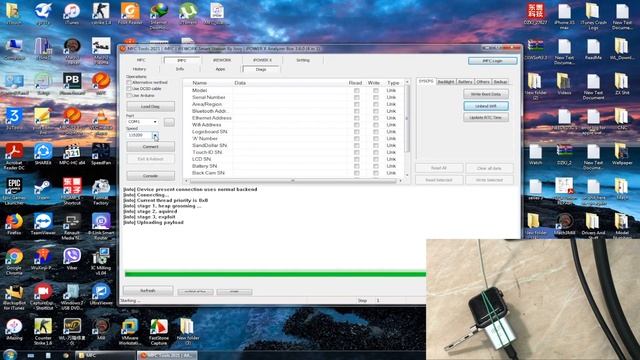Open FastStone Capture desktop shortcut
The width and height of the screenshot is (640, 360).
pos(159,332)
